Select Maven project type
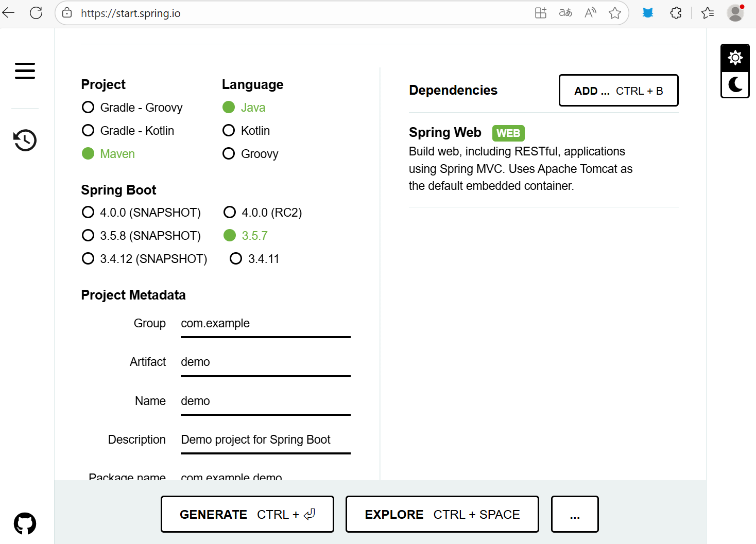The image size is (756, 544). pyautogui.click(x=109, y=153)
